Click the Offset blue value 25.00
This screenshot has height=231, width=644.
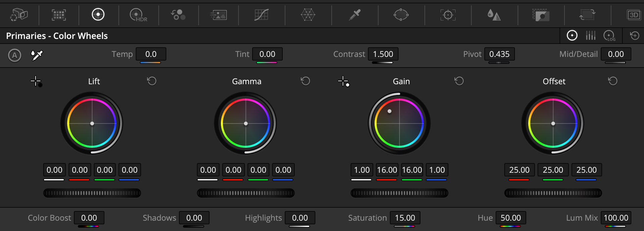587,170
